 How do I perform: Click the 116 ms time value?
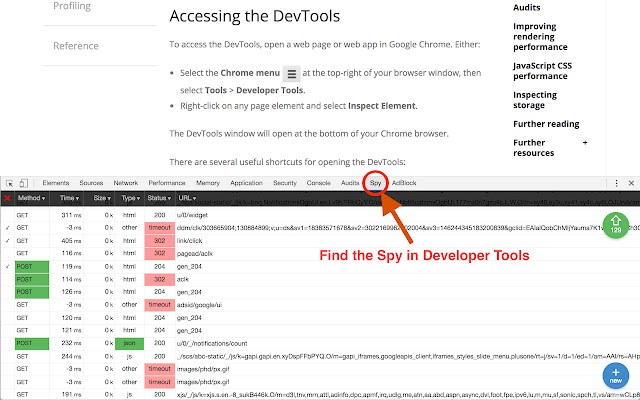(71, 253)
